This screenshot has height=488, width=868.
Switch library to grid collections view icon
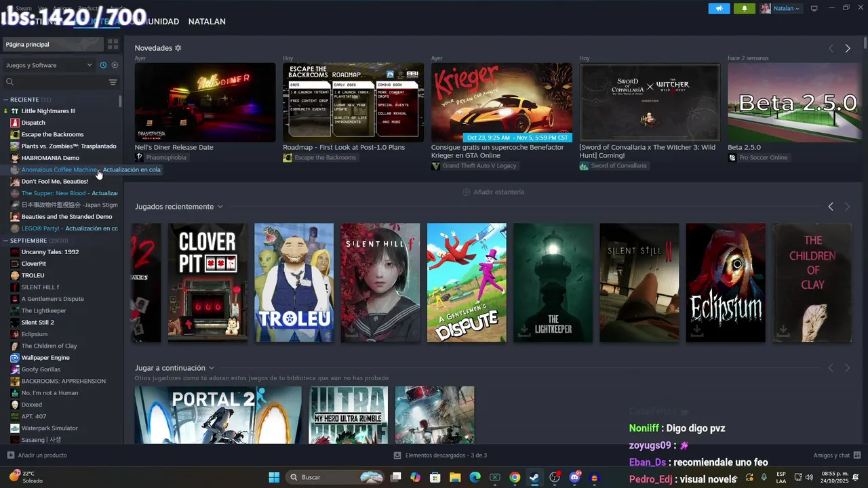[113, 44]
